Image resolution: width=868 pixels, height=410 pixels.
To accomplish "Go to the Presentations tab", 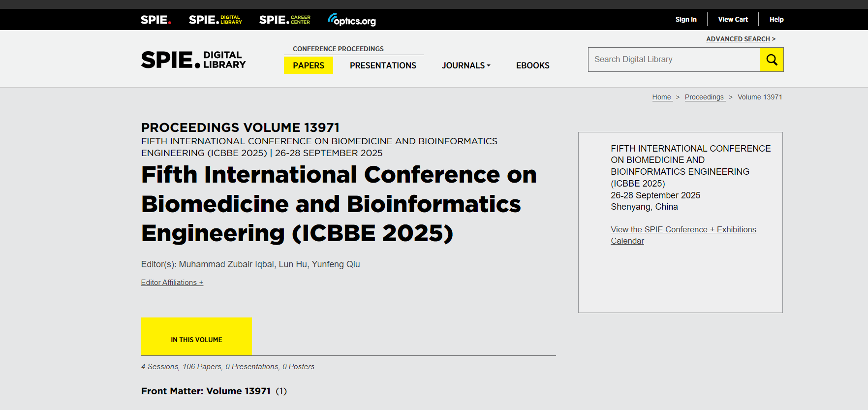I will [x=383, y=65].
